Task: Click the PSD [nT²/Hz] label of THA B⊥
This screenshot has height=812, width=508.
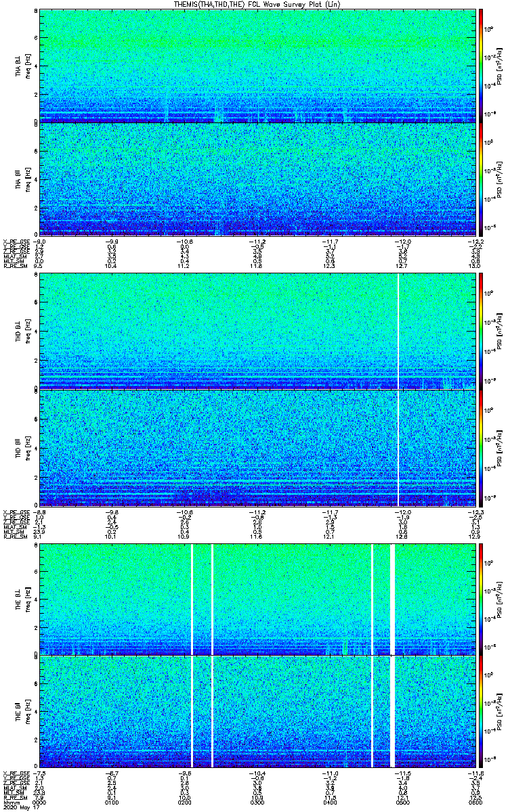Action: tap(500, 66)
